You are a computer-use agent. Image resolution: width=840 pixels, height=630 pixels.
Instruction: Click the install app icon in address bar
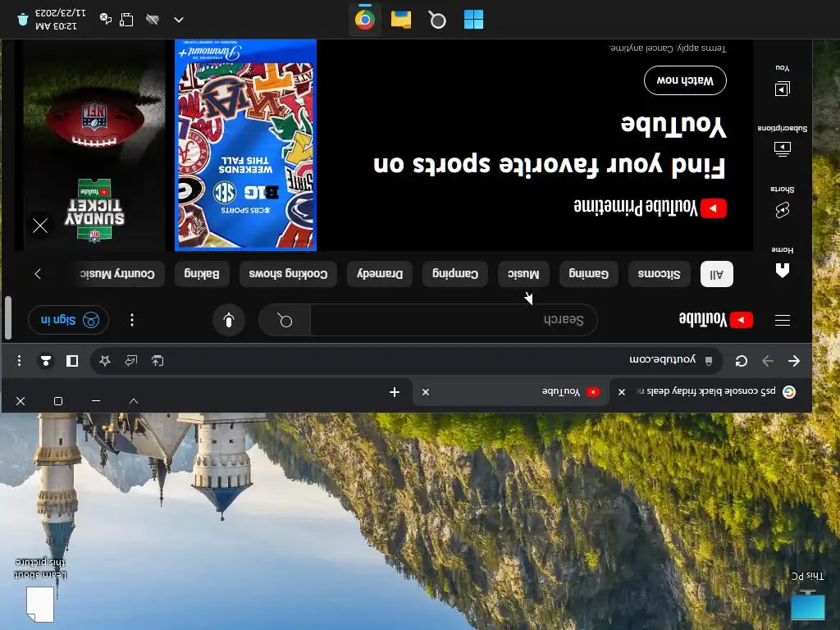pyautogui.click(x=157, y=361)
